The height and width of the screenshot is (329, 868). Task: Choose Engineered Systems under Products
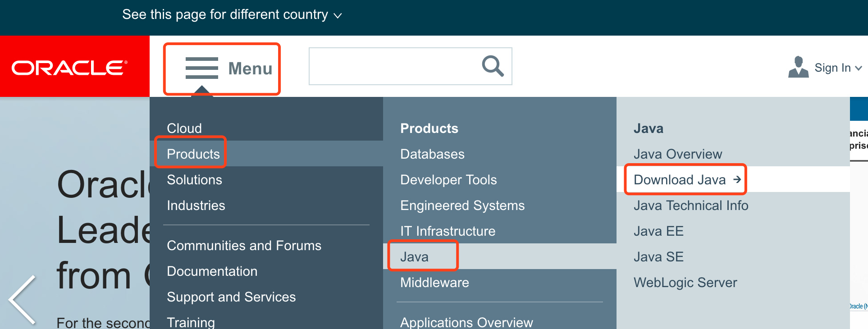coord(462,206)
